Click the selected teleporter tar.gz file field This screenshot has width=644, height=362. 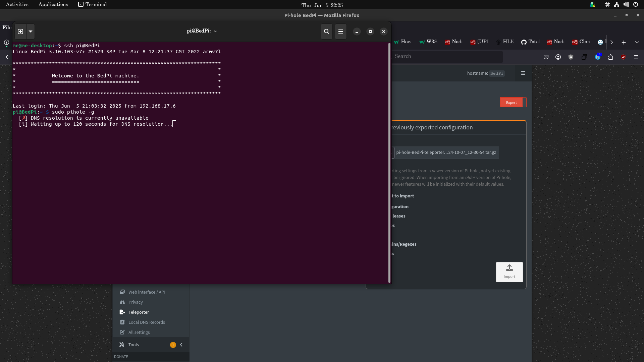pyautogui.click(x=446, y=153)
